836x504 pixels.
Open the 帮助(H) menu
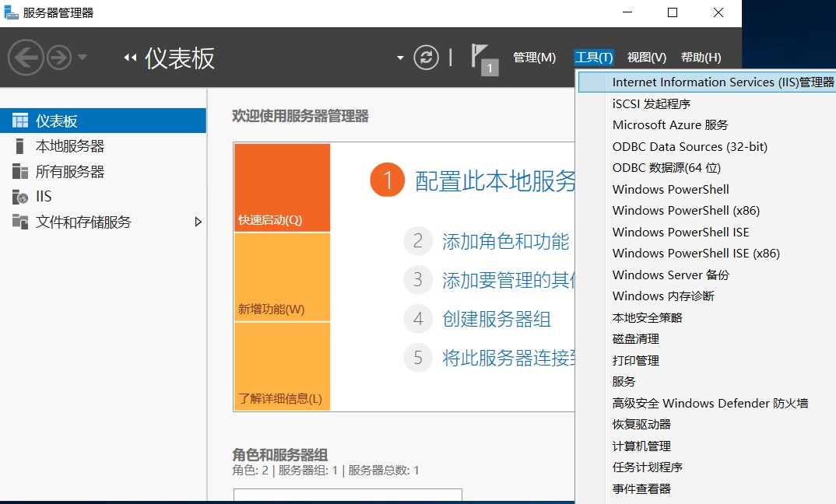click(701, 58)
